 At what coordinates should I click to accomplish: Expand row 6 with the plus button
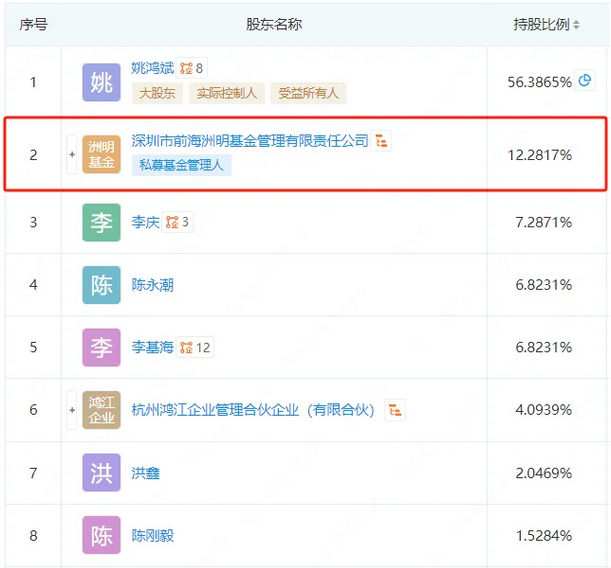pos(72,410)
